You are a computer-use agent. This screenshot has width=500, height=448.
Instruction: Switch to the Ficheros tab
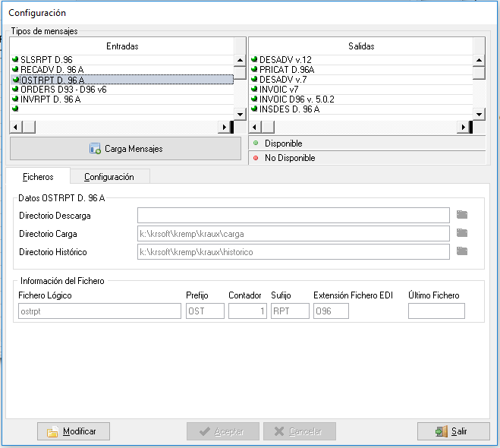coord(38,176)
